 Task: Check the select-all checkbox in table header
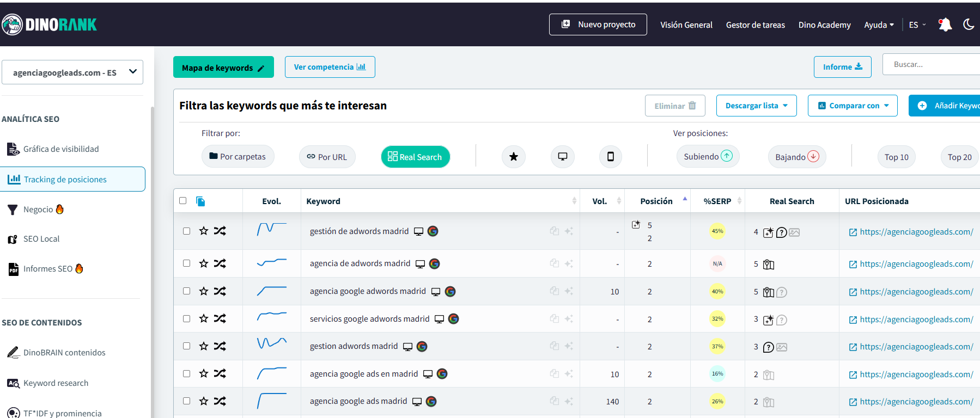(183, 201)
